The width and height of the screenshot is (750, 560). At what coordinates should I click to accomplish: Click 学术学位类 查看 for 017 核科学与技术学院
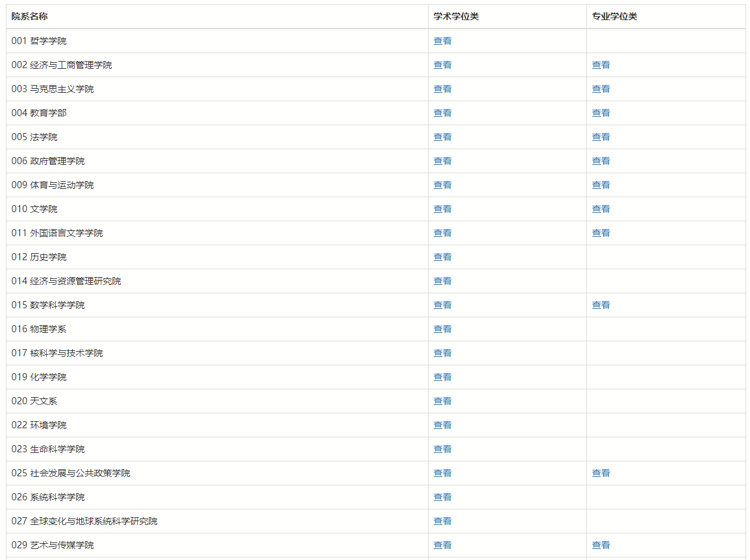click(442, 353)
